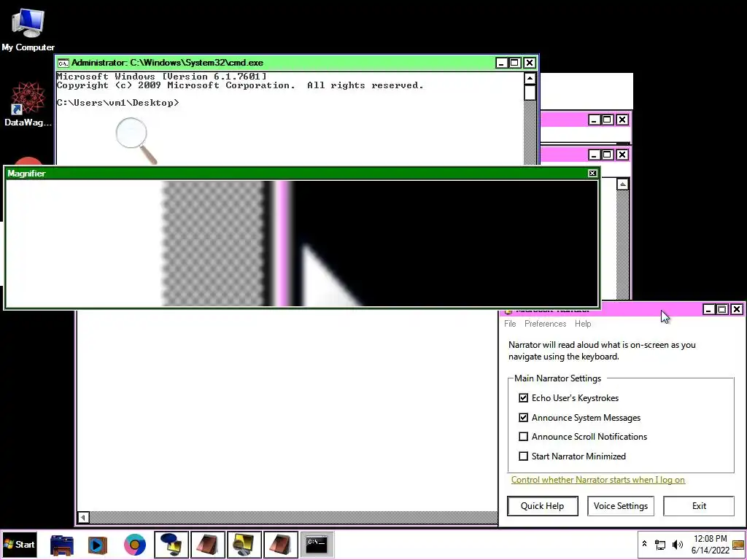Follow the Control whether Narrator starts link
Image resolution: width=747 pixels, height=560 pixels.
[598, 480]
